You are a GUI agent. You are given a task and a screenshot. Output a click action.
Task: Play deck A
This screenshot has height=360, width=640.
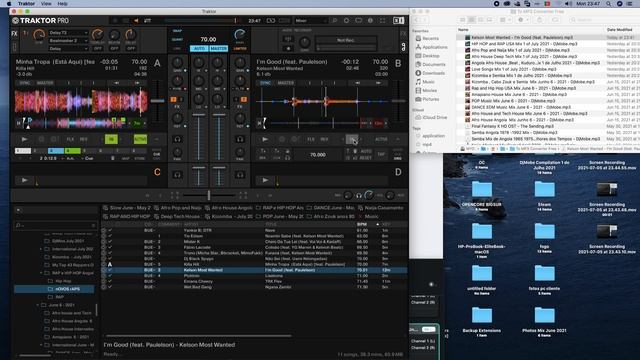(24, 139)
